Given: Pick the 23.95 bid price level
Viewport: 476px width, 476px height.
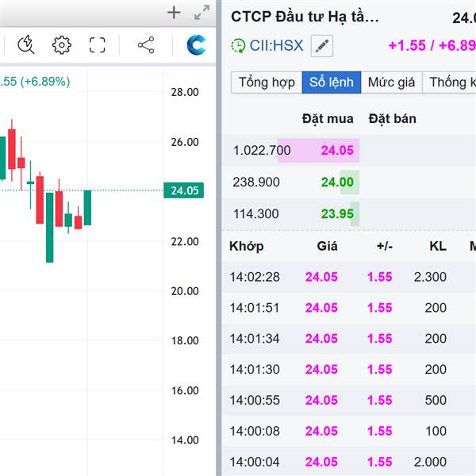Looking at the screenshot, I should click(338, 213).
